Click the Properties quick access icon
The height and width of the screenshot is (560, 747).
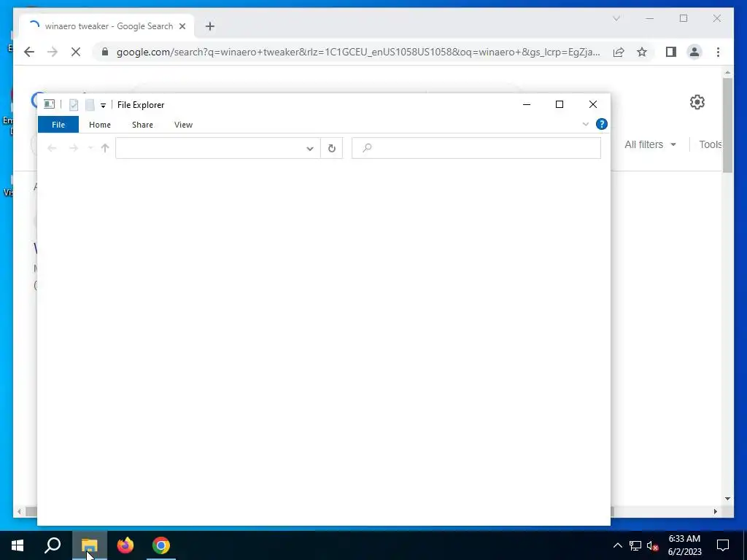[74, 105]
